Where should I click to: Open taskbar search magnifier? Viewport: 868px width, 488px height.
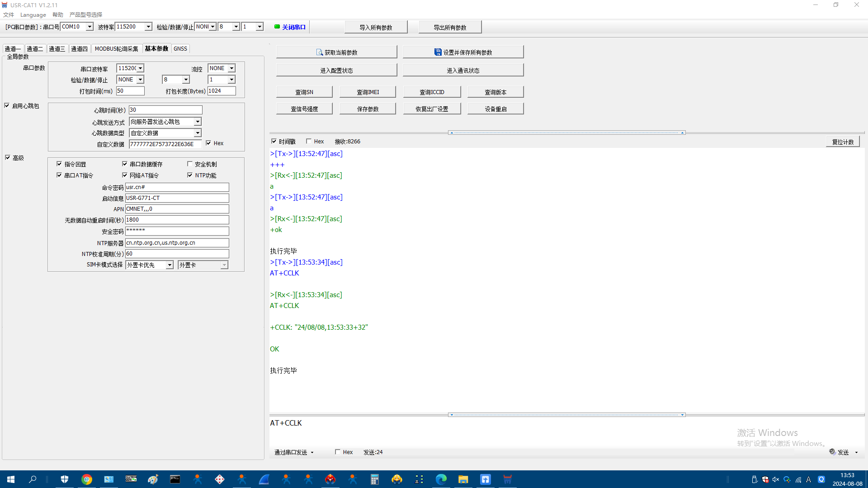point(33,479)
